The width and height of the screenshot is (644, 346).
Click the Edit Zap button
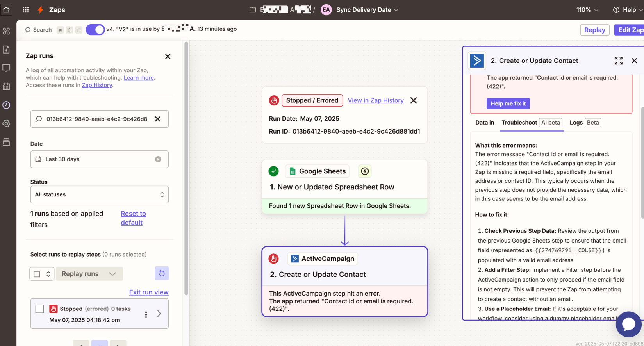[630, 30]
